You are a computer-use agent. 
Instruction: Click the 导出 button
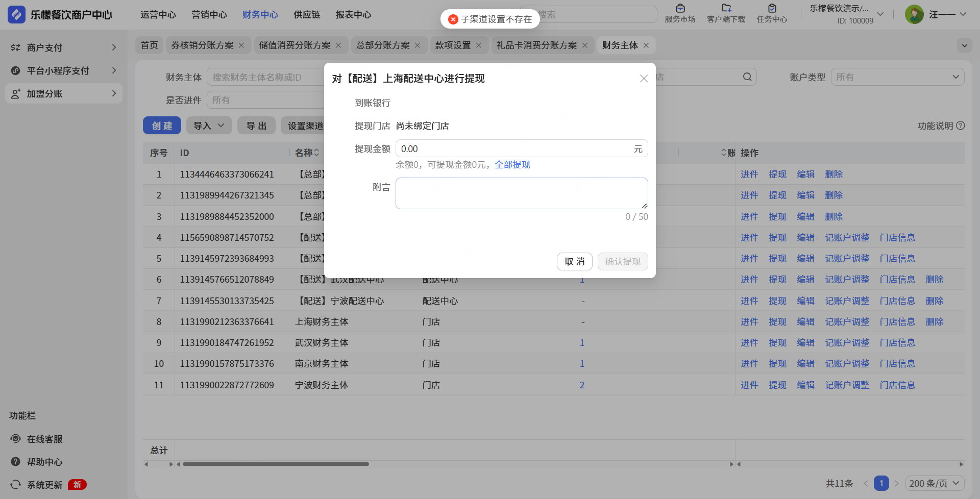256,126
